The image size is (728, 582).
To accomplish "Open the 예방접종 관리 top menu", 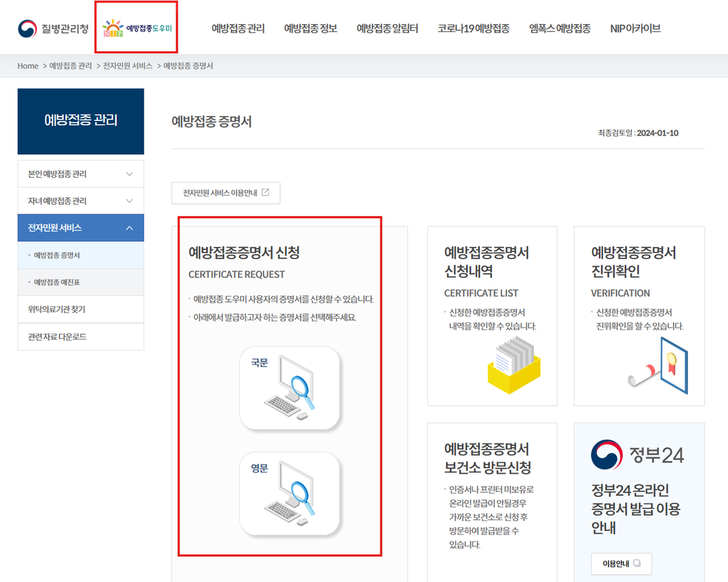I will click(238, 28).
